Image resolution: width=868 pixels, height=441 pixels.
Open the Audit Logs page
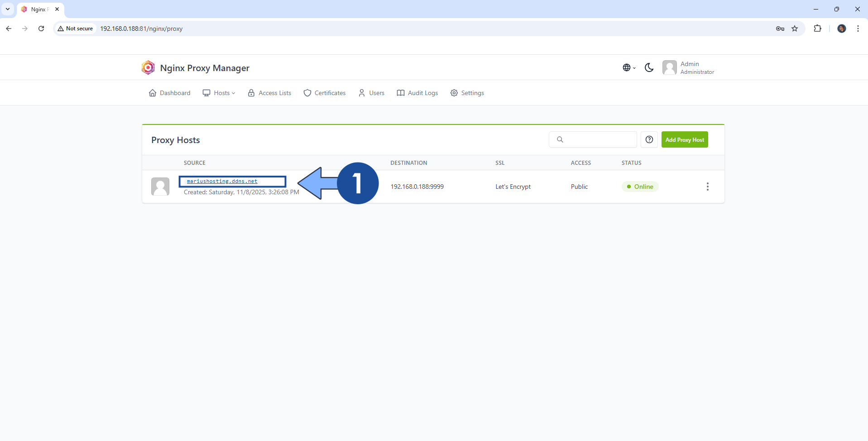point(422,93)
